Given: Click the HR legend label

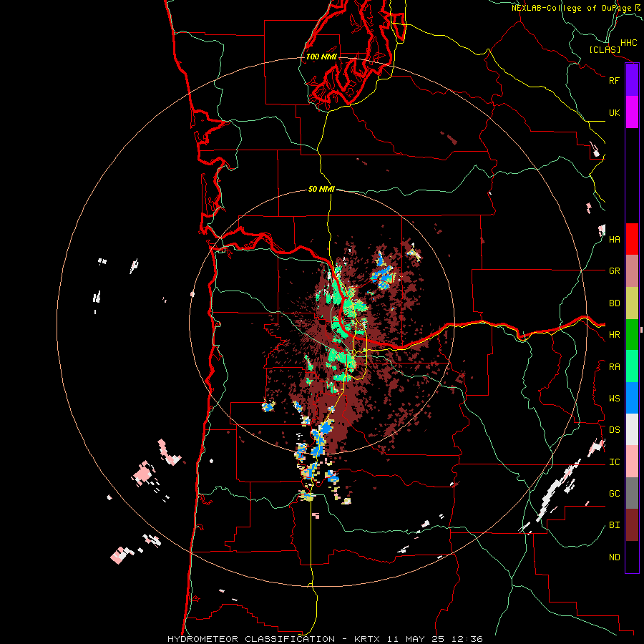Looking at the screenshot, I should pos(615,335).
